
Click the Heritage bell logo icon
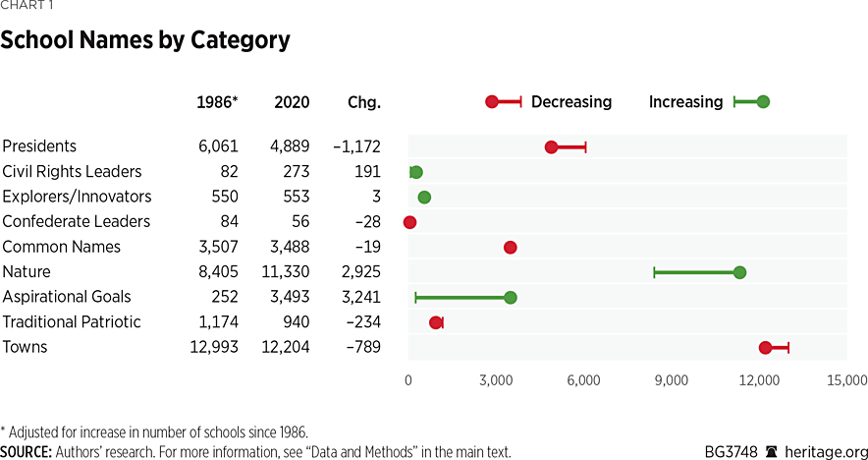point(773,452)
